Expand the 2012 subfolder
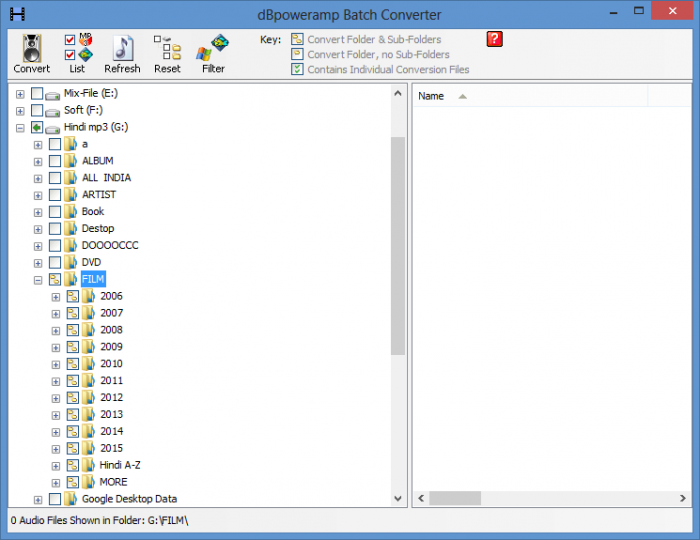Screen dimensions: 700x540 (56, 399)
